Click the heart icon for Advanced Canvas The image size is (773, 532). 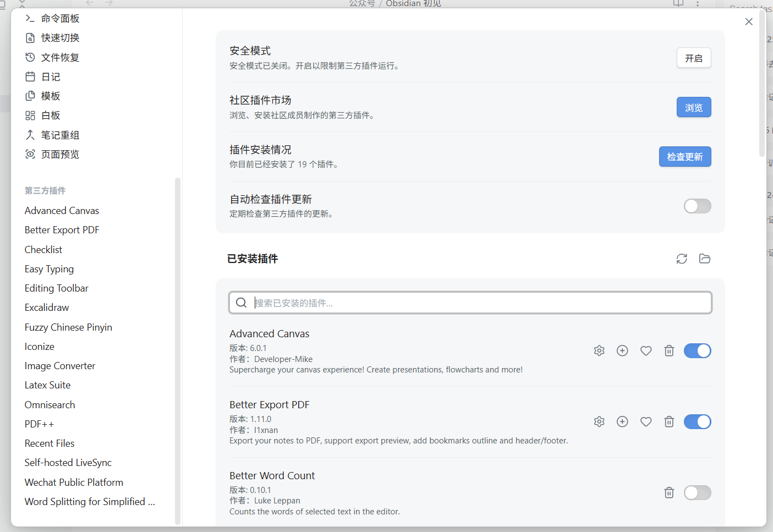[646, 350]
